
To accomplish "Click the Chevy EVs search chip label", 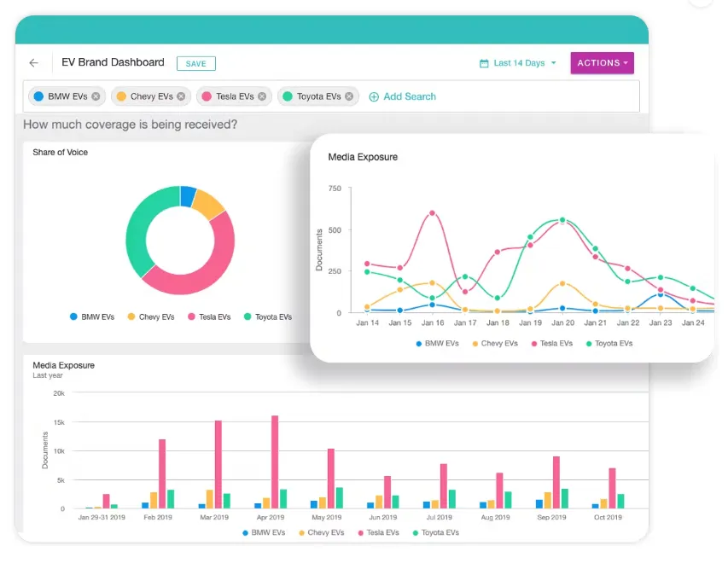I will 151,96.
